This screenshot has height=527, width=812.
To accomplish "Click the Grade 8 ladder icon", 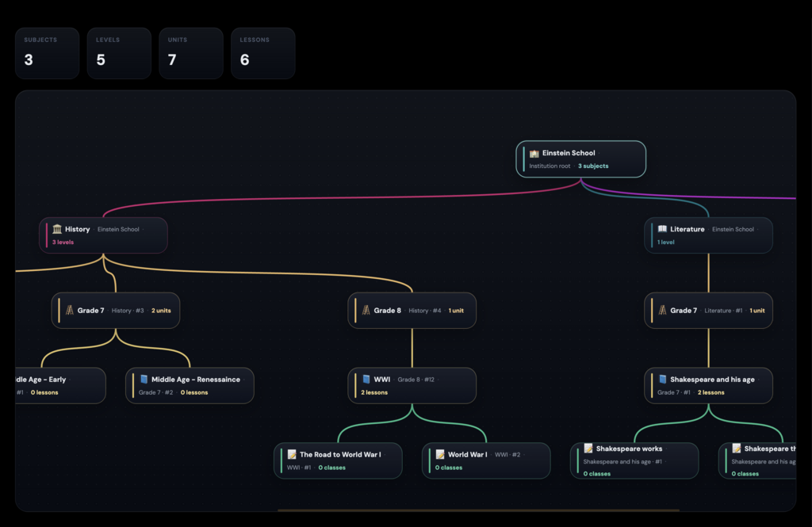I will coord(366,310).
